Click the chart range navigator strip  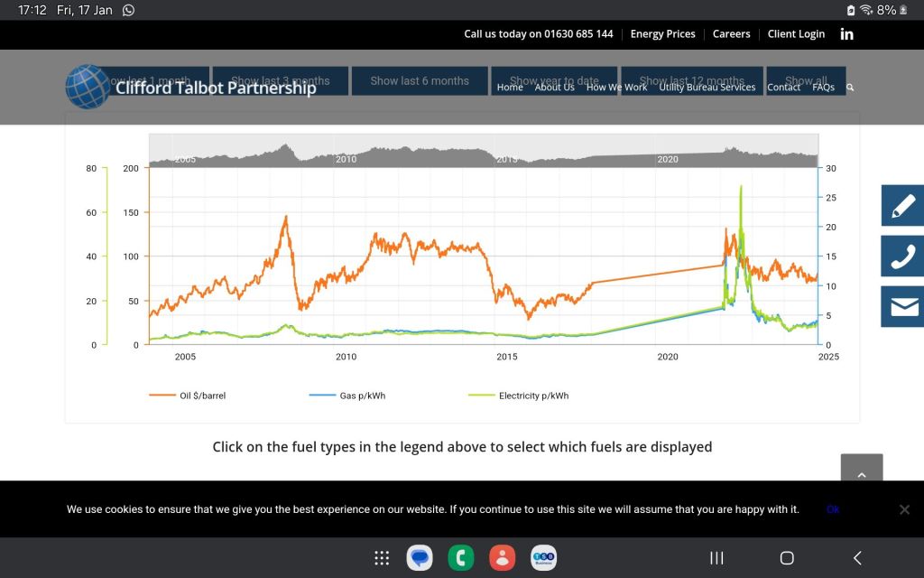484,151
